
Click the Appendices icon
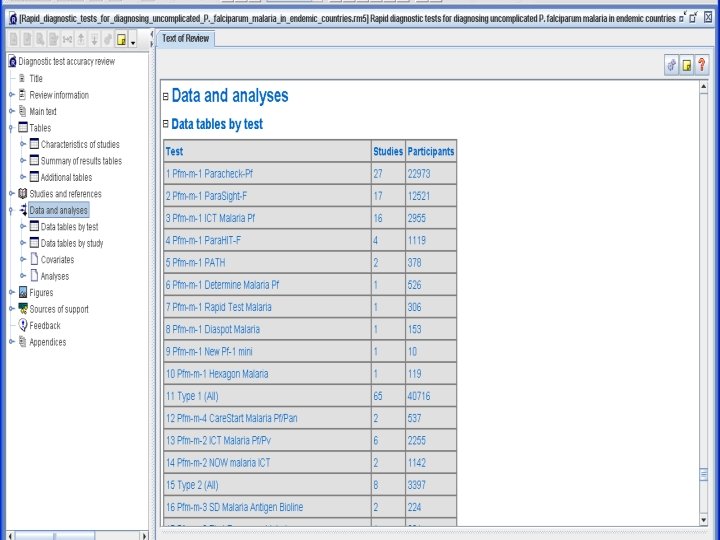click(22, 342)
